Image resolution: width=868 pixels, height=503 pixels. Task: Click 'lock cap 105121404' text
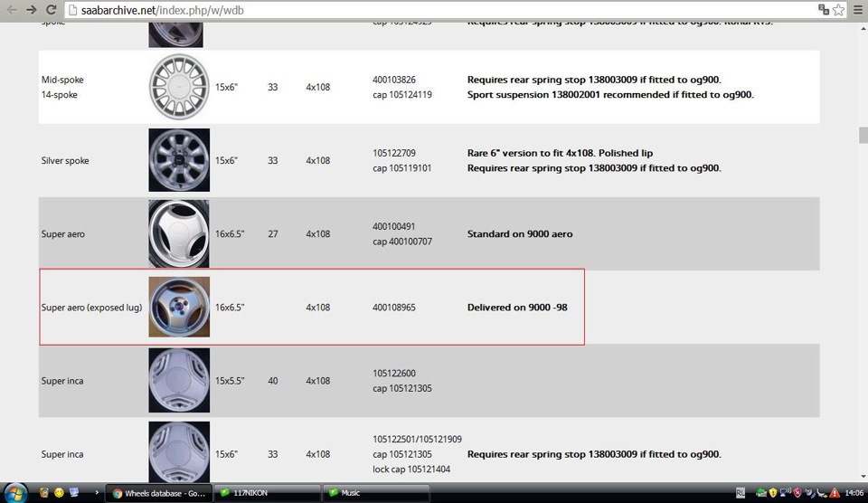(x=411, y=470)
